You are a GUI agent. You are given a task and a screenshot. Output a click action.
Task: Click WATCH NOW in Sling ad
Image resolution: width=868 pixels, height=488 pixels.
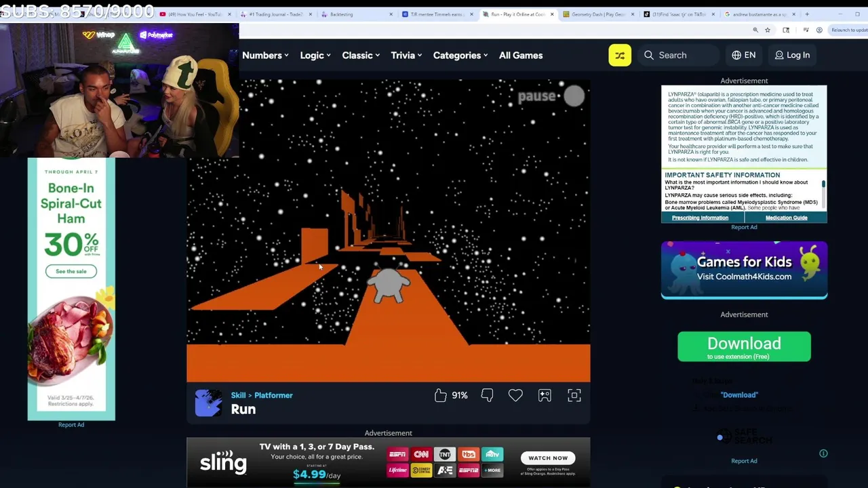(x=548, y=458)
